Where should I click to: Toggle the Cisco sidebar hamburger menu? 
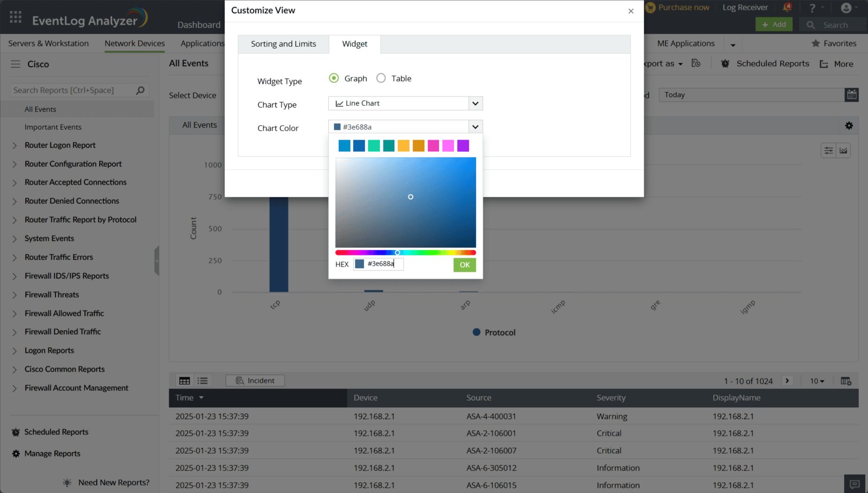(15, 64)
